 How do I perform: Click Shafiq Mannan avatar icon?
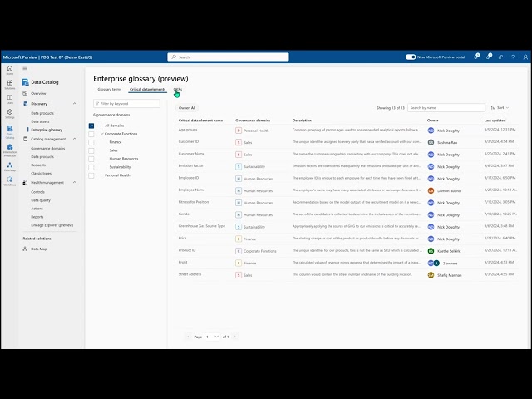[431, 275]
